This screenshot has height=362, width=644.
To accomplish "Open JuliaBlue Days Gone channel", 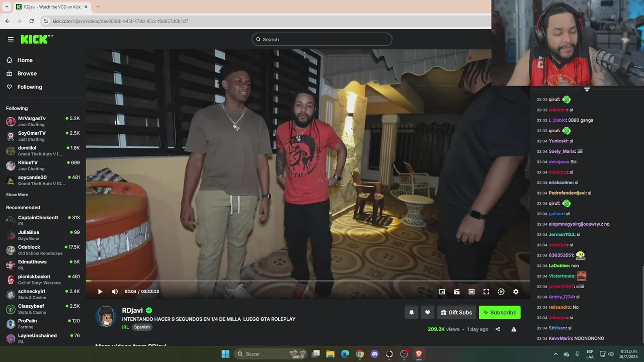I will coord(43,235).
